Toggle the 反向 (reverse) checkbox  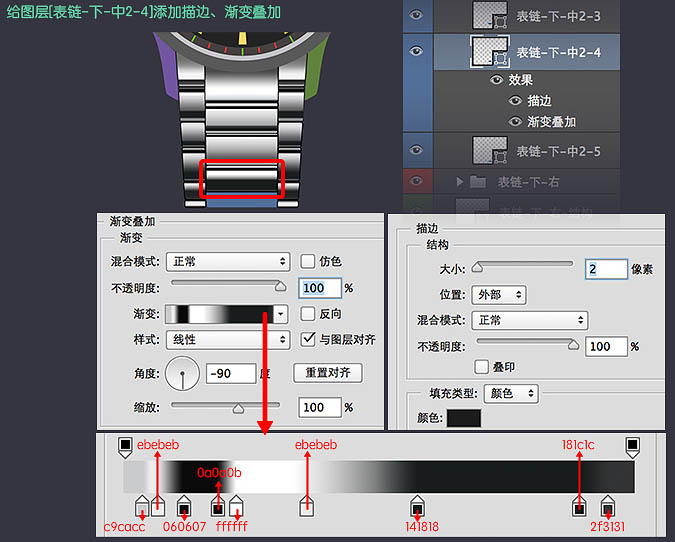(308, 313)
